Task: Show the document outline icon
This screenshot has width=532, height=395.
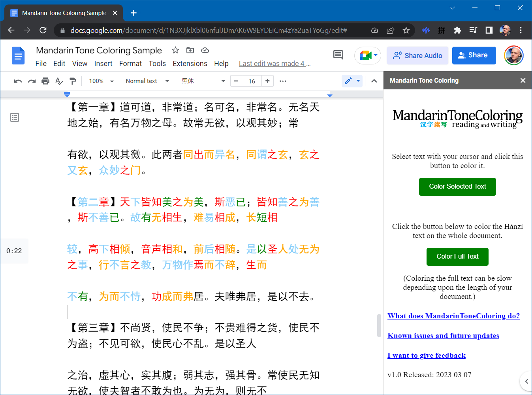Action: click(x=15, y=117)
